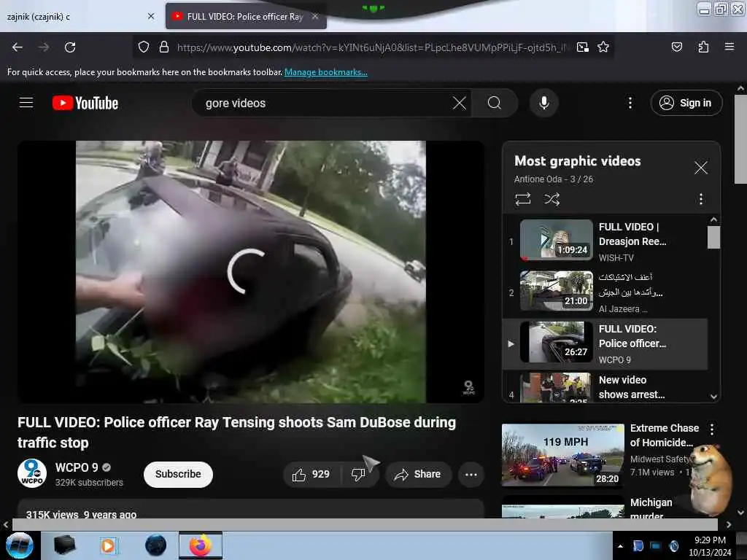Click the search magnifier button
747x560 pixels.
point(495,103)
